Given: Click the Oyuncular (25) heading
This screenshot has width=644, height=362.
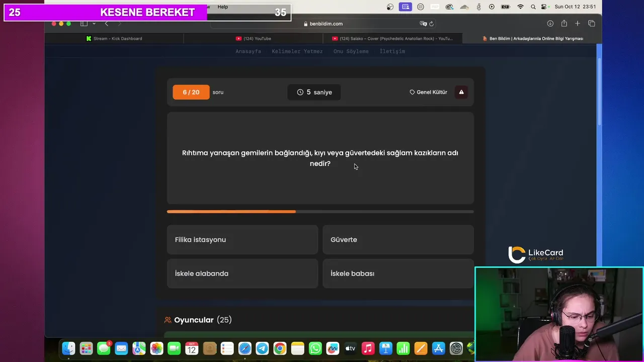Looking at the screenshot, I should tap(198, 320).
